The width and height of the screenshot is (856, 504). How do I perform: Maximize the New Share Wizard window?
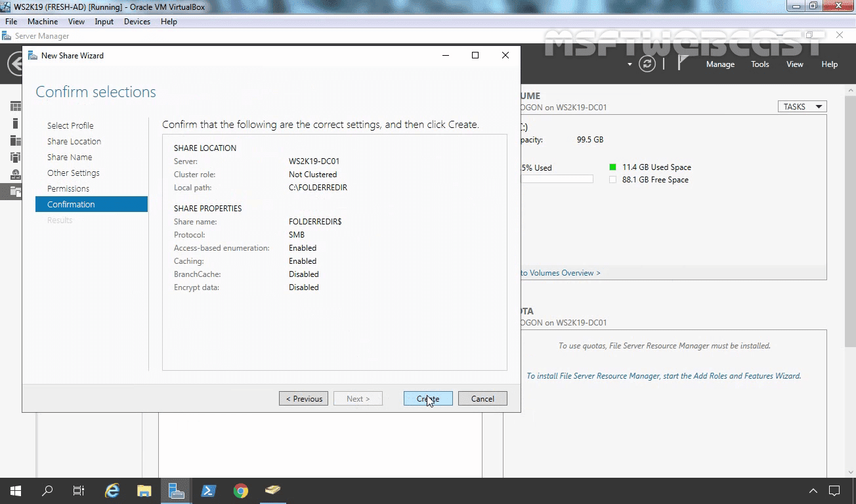pyautogui.click(x=475, y=55)
